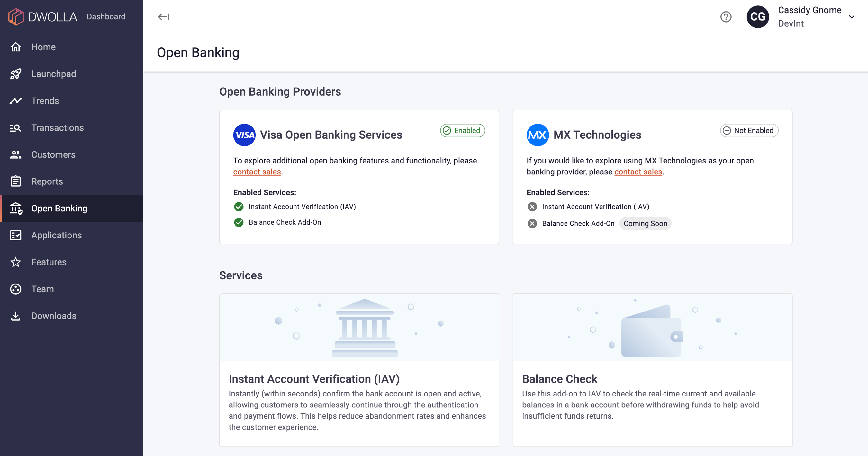Navigate to Transactions in the sidebar
The width and height of the screenshot is (868, 456).
(x=71, y=128)
